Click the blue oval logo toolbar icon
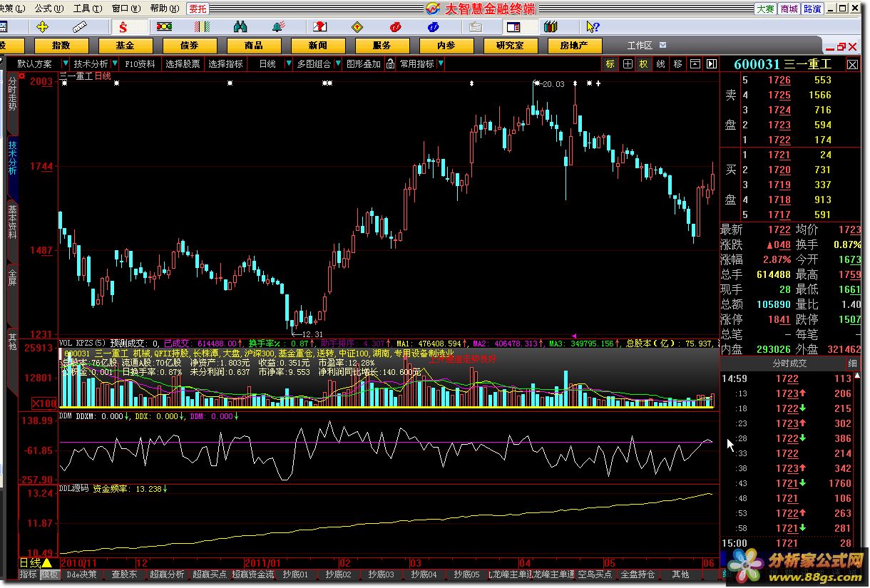 point(434,27)
